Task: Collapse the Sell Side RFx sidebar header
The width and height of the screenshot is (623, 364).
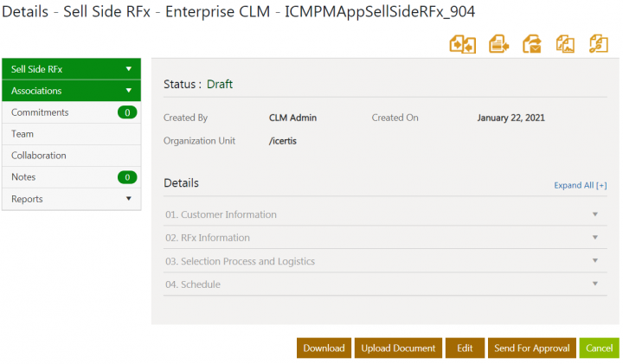Action: click(128, 68)
